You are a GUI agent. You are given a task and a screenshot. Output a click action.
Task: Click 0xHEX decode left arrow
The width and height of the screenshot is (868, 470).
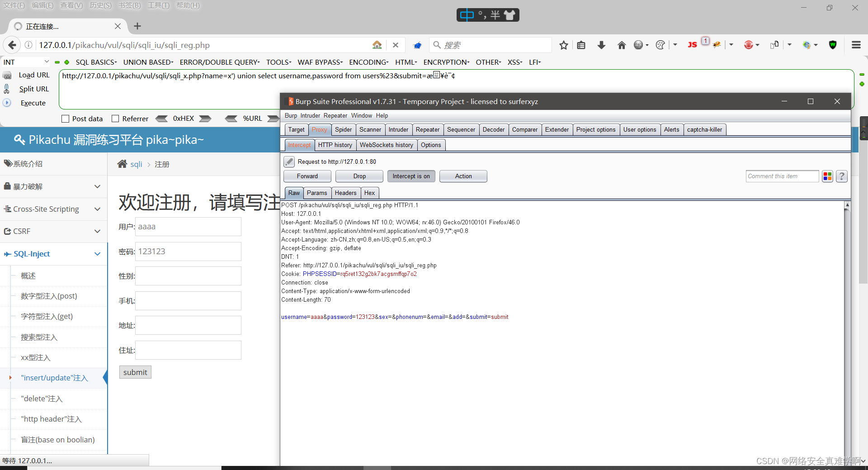click(162, 119)
